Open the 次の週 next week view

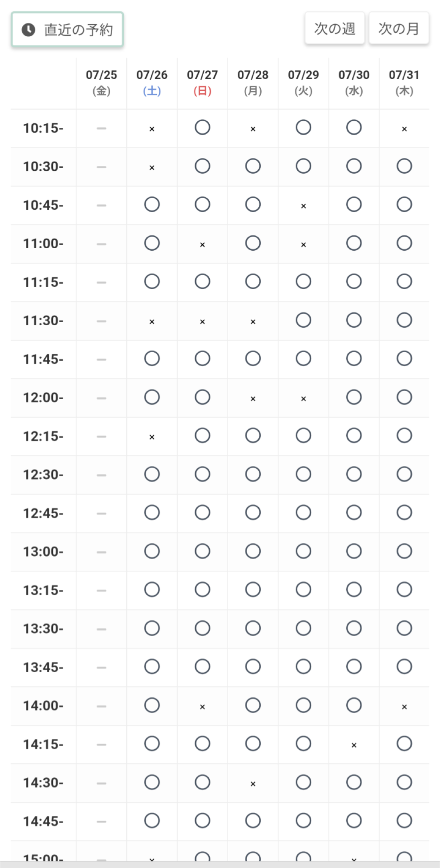335,28
